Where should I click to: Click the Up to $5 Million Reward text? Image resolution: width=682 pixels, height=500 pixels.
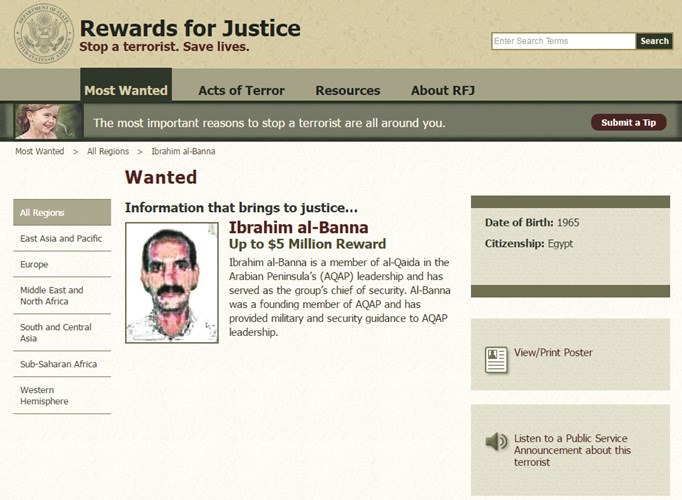(308, 244)
